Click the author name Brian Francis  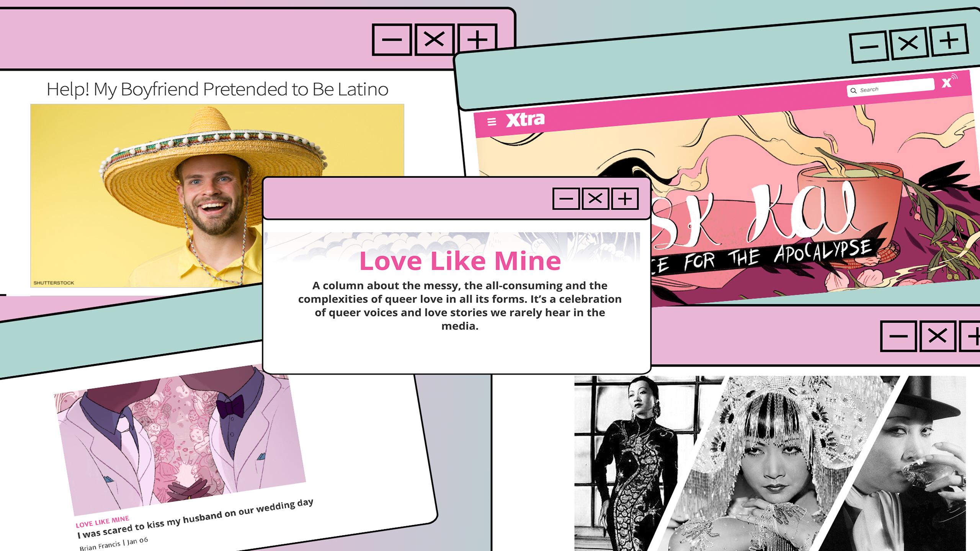[x=100, y=546]
